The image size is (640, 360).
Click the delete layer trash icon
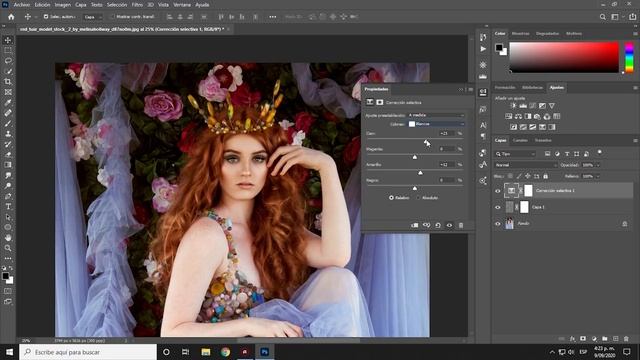(626, 339)
